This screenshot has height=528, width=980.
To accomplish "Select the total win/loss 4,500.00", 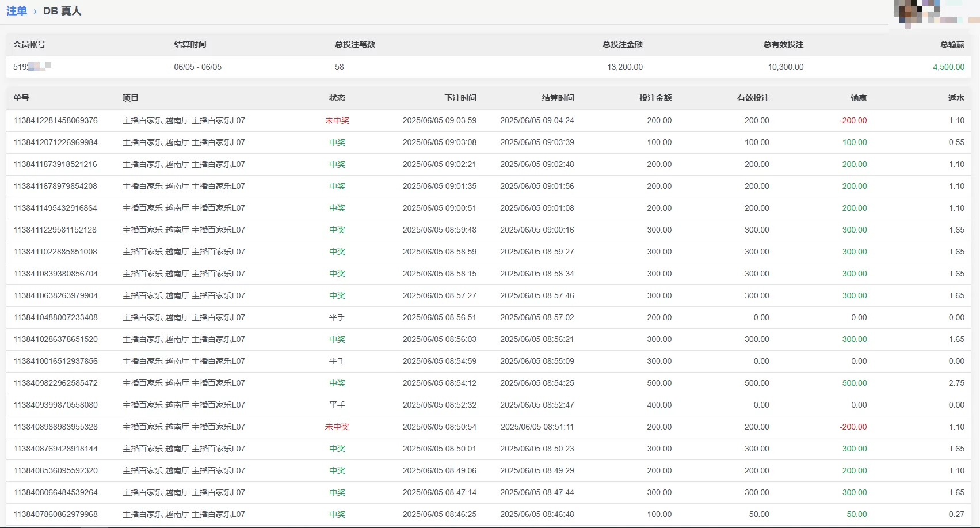I will (948, 67).
